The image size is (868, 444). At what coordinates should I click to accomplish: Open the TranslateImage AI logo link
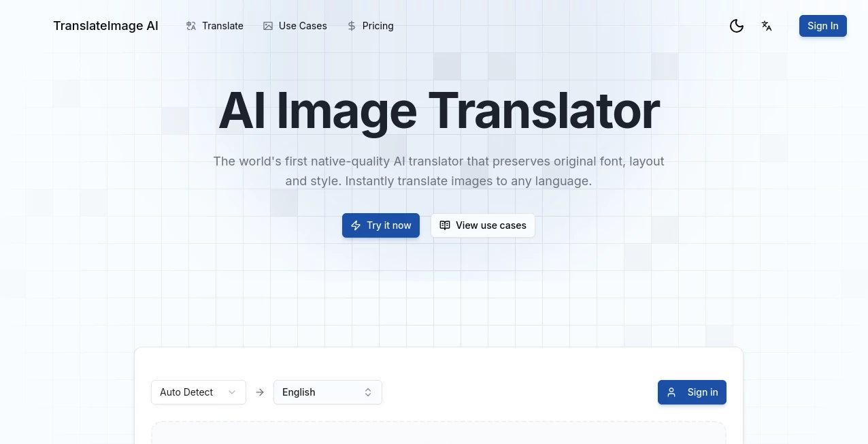[105, 26]
